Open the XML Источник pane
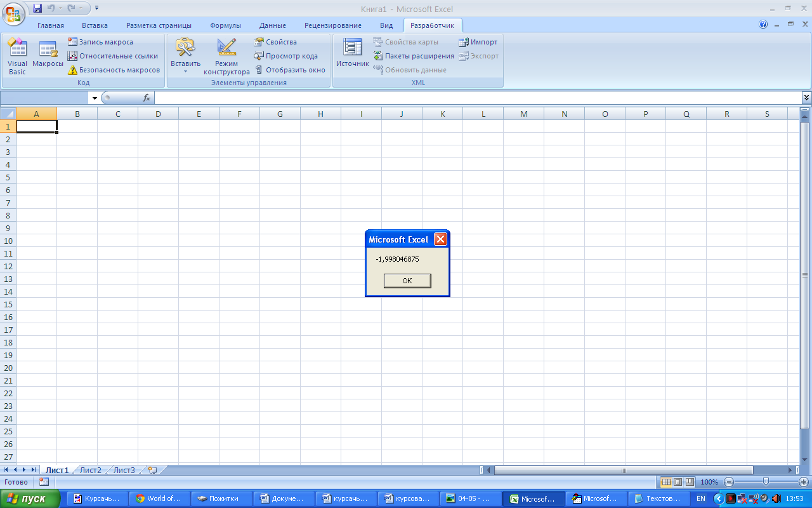 352,53
